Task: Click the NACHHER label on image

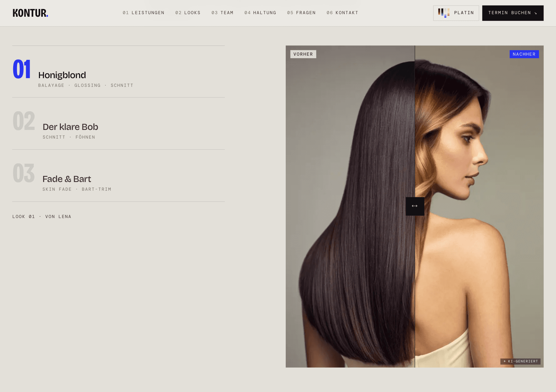Action: 524,54
